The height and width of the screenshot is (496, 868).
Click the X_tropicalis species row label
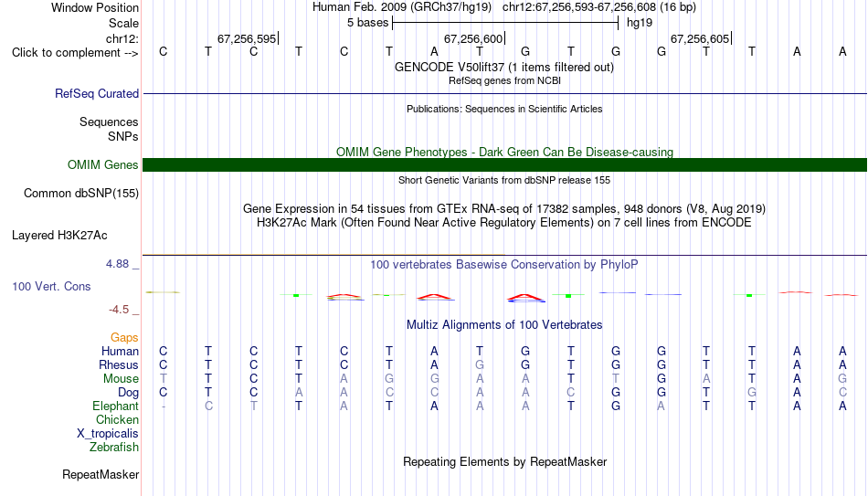coord(108,434)
